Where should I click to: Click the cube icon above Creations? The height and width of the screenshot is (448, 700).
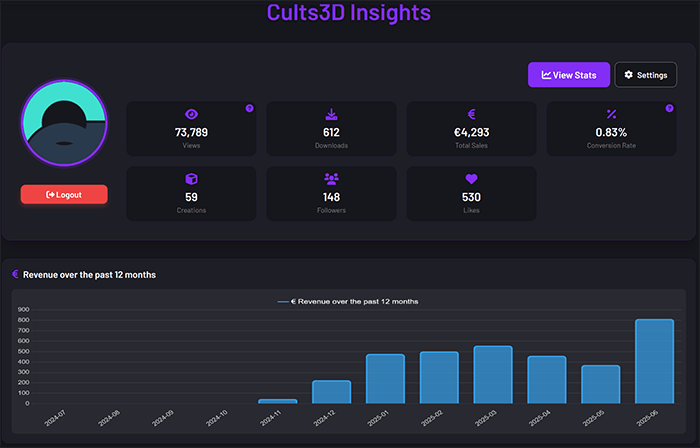click(192, 179)
